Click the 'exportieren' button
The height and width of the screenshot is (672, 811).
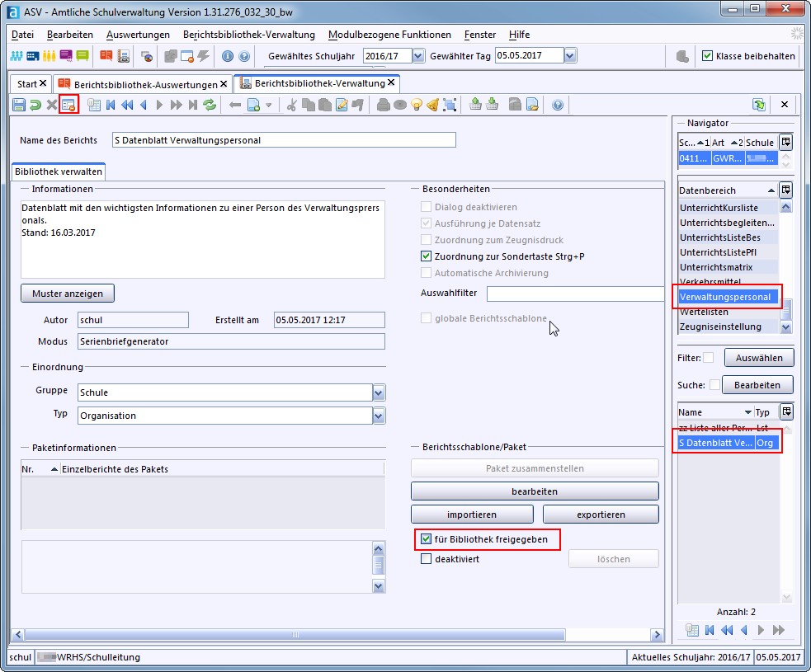tap(601, 515)
